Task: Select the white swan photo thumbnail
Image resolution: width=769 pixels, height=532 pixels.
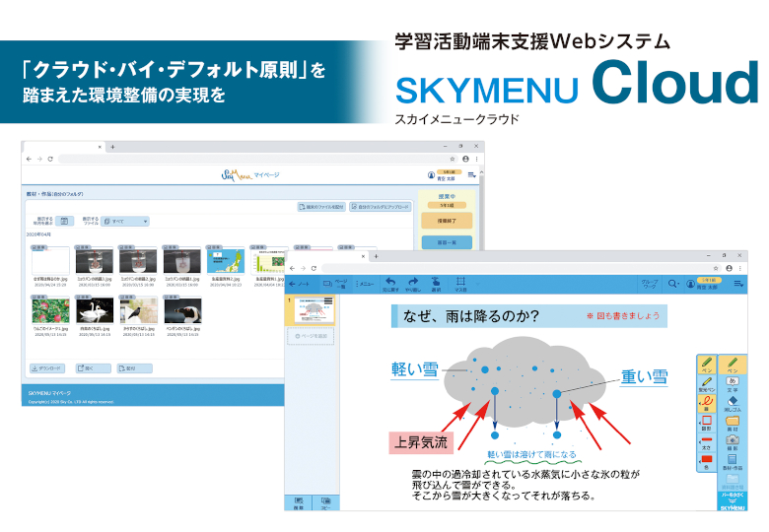Action: pyautogui.click(x=93, y=311)
